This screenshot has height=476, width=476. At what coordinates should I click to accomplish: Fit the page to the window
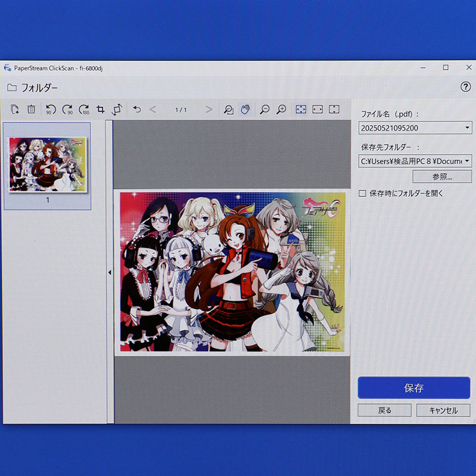point(300,110)
